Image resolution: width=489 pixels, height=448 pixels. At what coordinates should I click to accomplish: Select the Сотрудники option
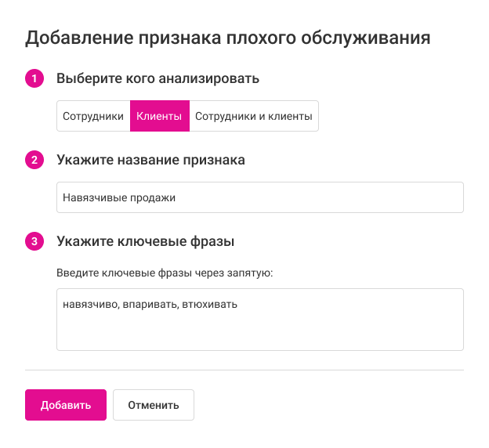(93, 117)
